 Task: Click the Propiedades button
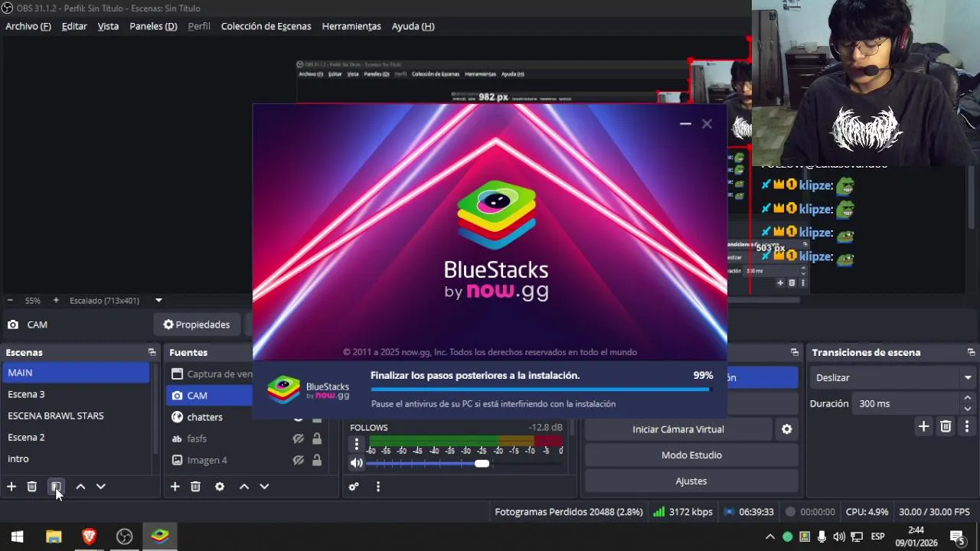[197, 324]
